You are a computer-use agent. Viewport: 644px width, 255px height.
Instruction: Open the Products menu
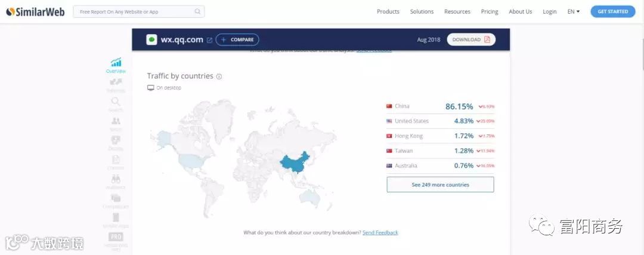388,11
